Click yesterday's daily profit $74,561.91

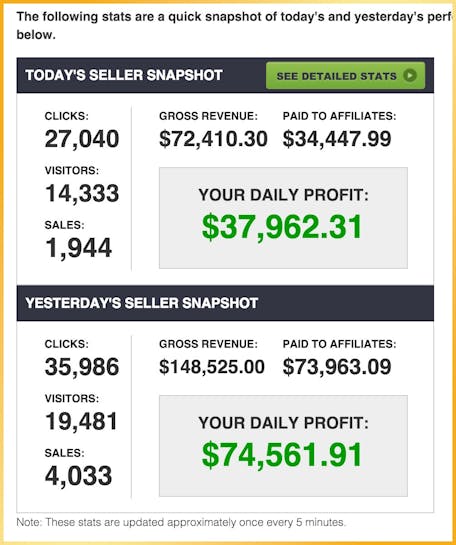(x=282, y=455)
